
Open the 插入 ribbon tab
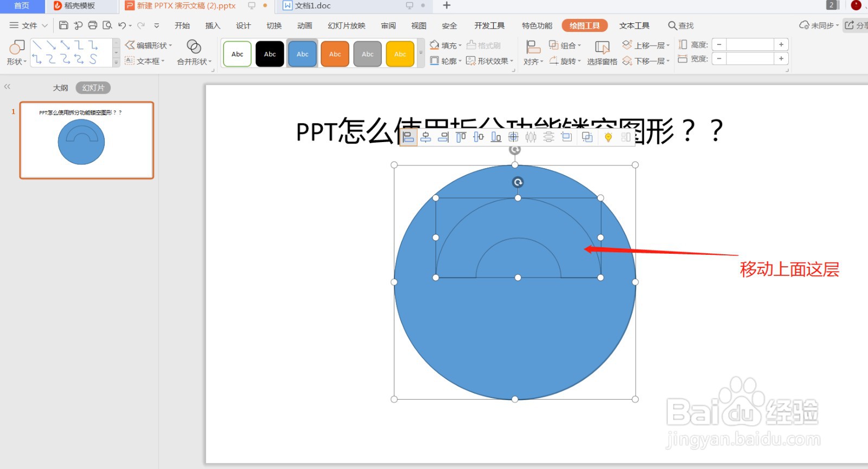point(213,25)
